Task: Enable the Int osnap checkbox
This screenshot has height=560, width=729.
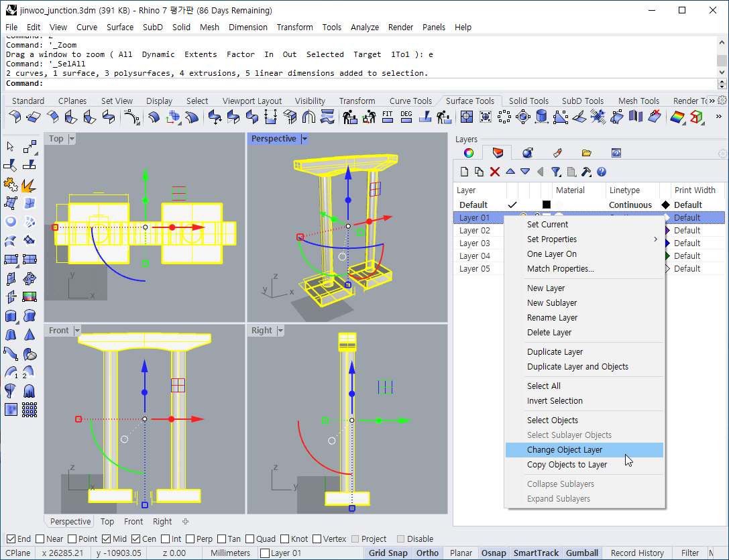Action: (166, 539)
